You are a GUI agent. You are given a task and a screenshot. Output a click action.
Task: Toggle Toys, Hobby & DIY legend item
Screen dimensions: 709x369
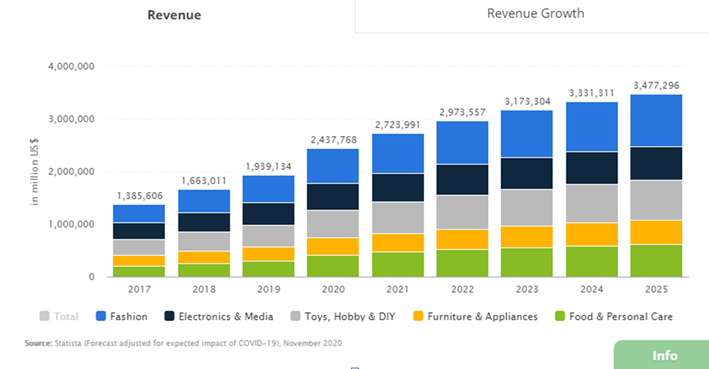click(x=343, y=317)
